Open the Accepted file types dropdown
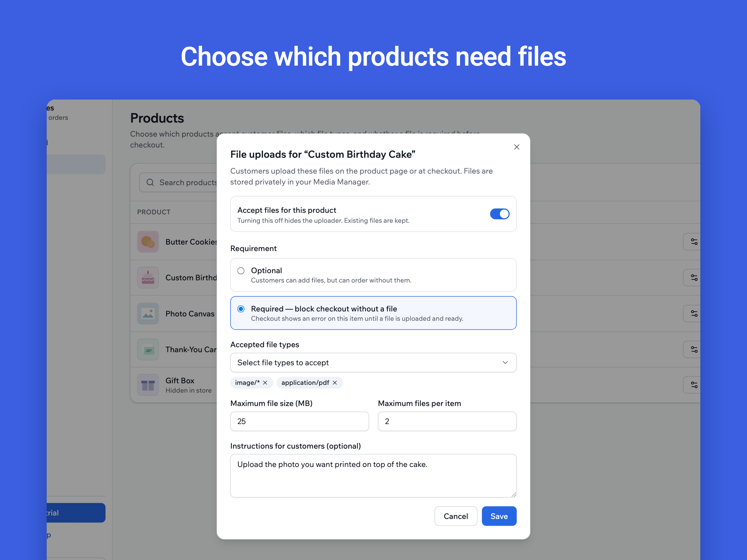Screen dimensions: 747x560 click(373, 362)
